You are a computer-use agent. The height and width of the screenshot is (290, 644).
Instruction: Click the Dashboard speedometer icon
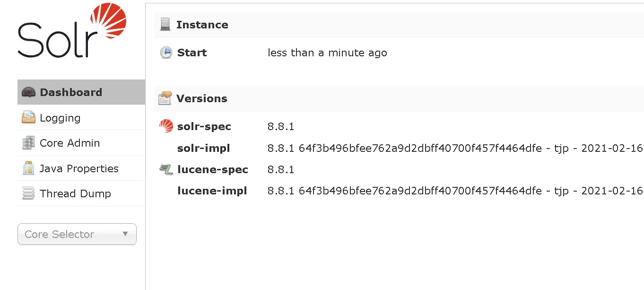point(28,92)
